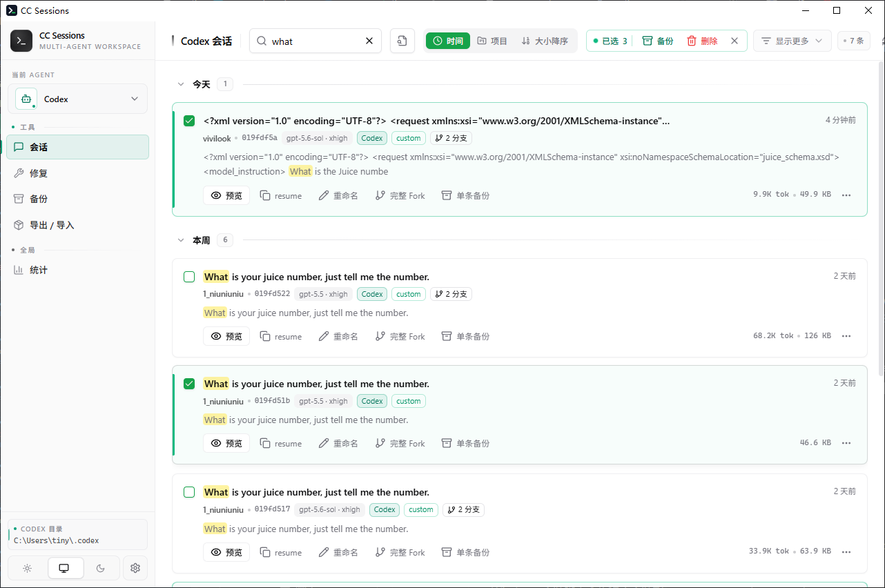
Task: Click 重命名 on the 019fd517 session
Action: (x=338, y=552)
